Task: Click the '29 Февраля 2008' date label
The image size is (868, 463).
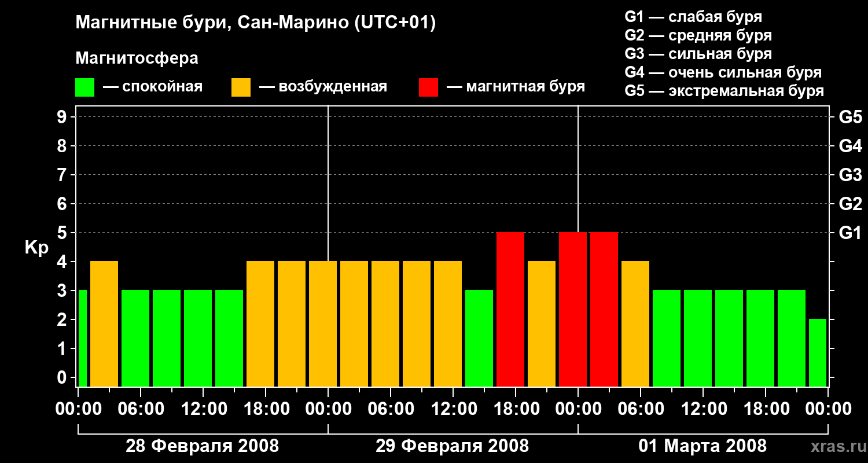Action: (x=453, y=446)
